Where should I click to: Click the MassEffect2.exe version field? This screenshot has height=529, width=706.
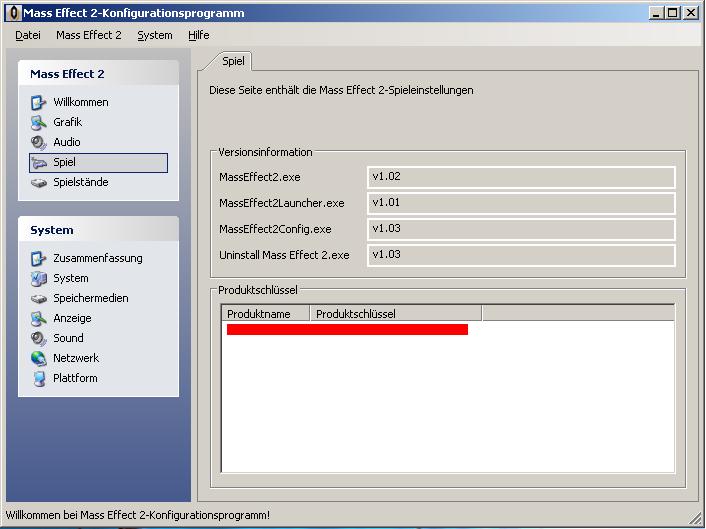tap(520, 177)
